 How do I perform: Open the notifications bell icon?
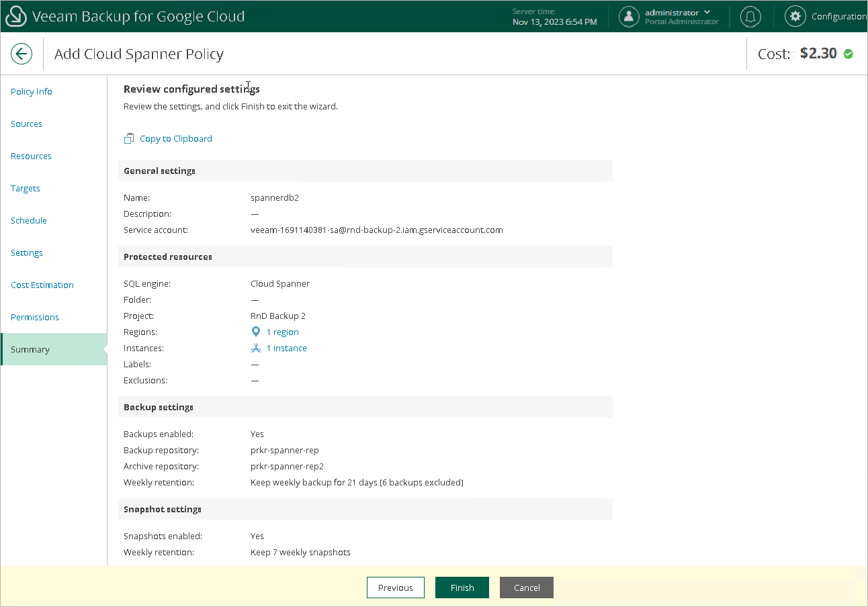(x=750, y=17)
